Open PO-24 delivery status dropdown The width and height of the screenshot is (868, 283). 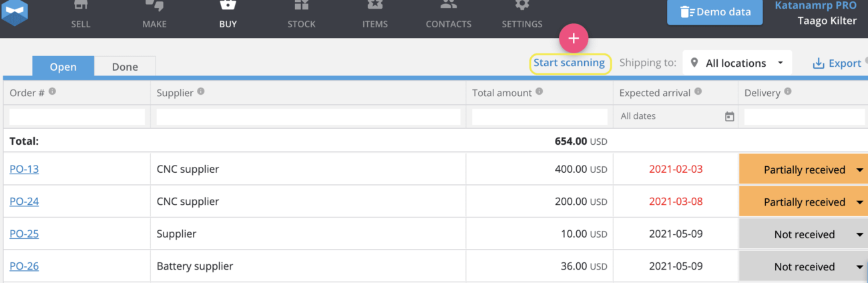tap(859, 202)
